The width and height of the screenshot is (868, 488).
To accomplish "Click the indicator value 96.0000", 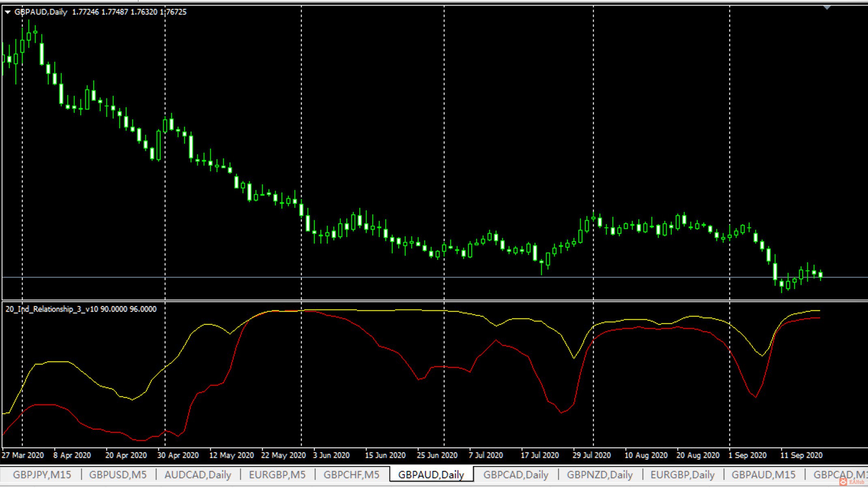I will 143,309.
